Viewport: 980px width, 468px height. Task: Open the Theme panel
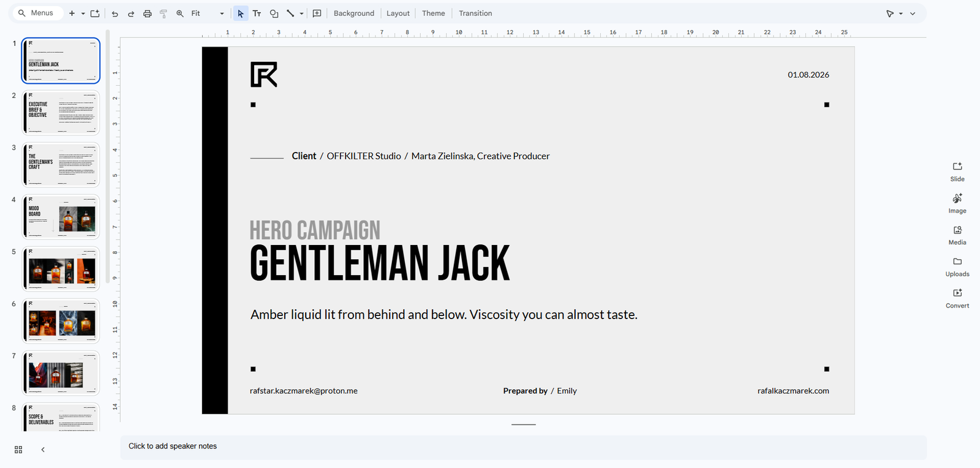point(434,13)
